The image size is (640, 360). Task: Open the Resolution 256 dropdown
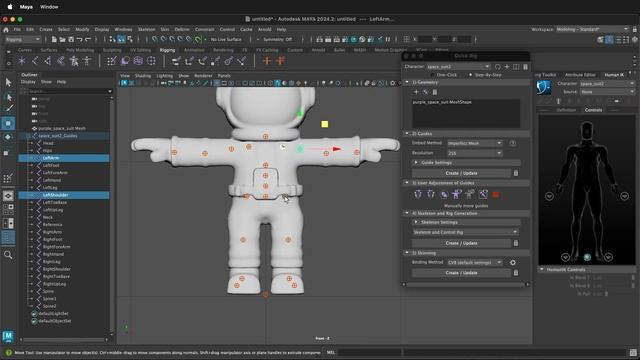[x=475, y=153]
